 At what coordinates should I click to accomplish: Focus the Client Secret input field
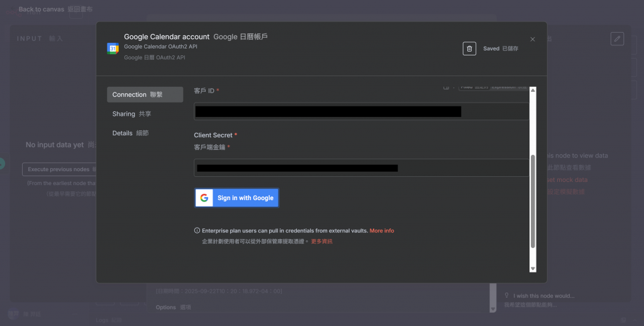(x=362, y=168)
